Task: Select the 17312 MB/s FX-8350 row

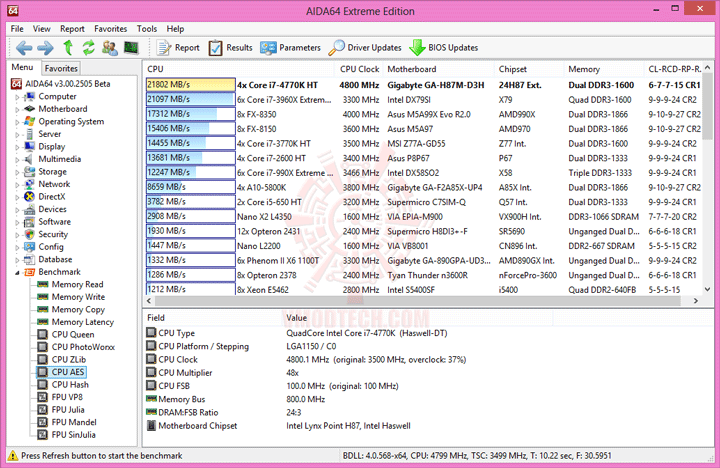Action: (423, 114)
